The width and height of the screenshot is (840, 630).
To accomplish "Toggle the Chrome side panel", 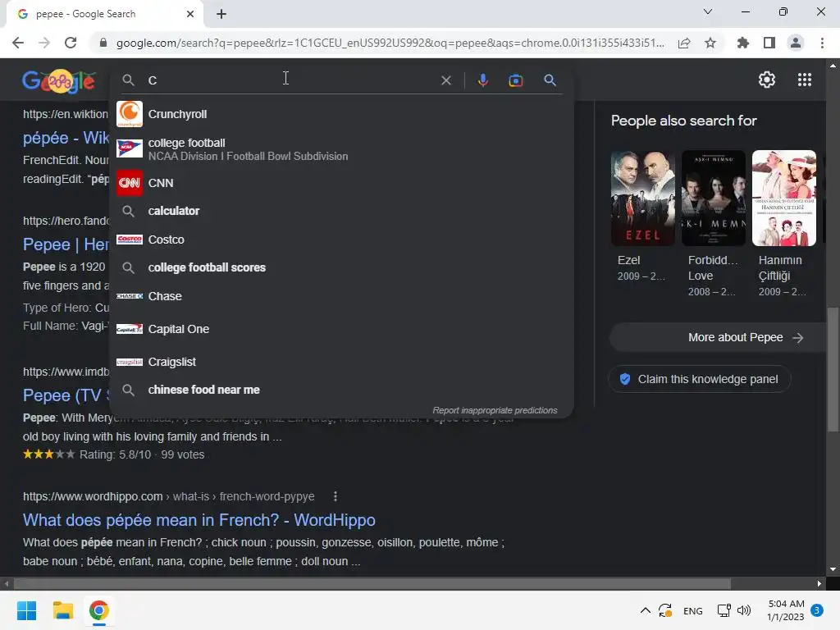I will coord(769,43).
